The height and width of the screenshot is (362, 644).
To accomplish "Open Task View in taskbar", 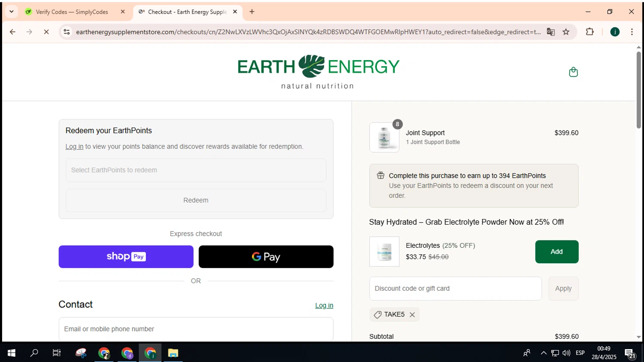I will 56,353.
